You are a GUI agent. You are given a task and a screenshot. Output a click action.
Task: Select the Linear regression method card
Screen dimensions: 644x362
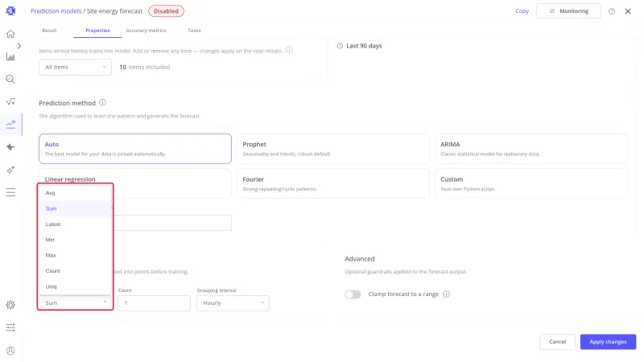tap(135, 183)
